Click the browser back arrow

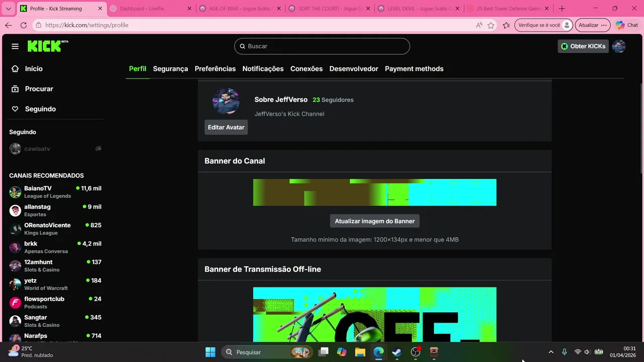pyautogui.click(x=9, y=25)
